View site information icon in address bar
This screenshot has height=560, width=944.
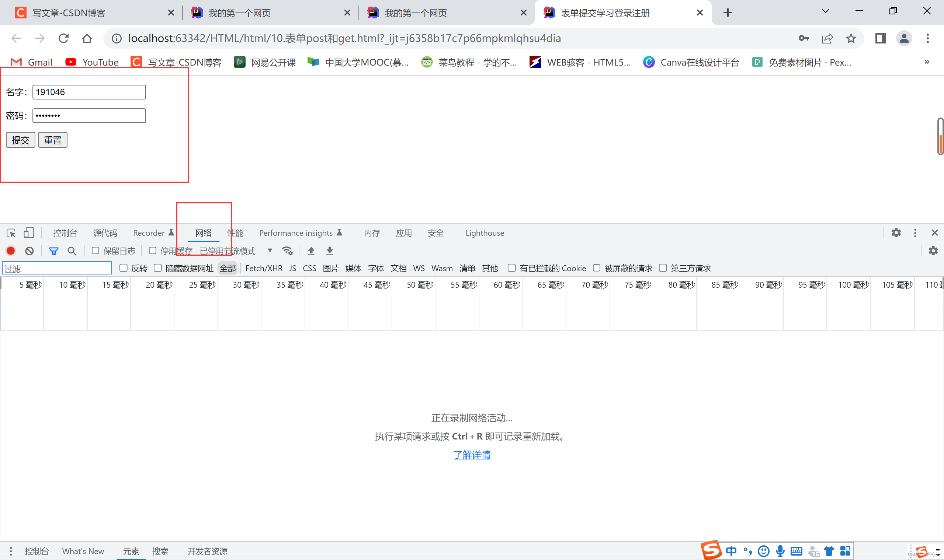[117, 38]
